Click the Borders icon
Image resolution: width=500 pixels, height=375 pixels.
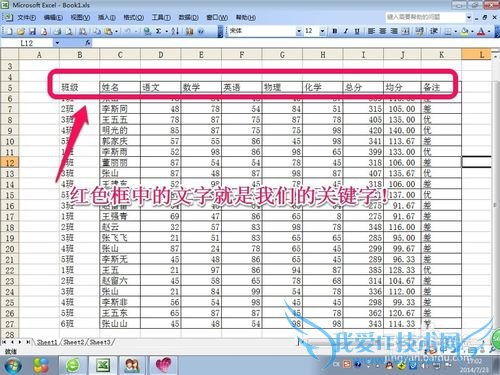(x=448, y=32)
